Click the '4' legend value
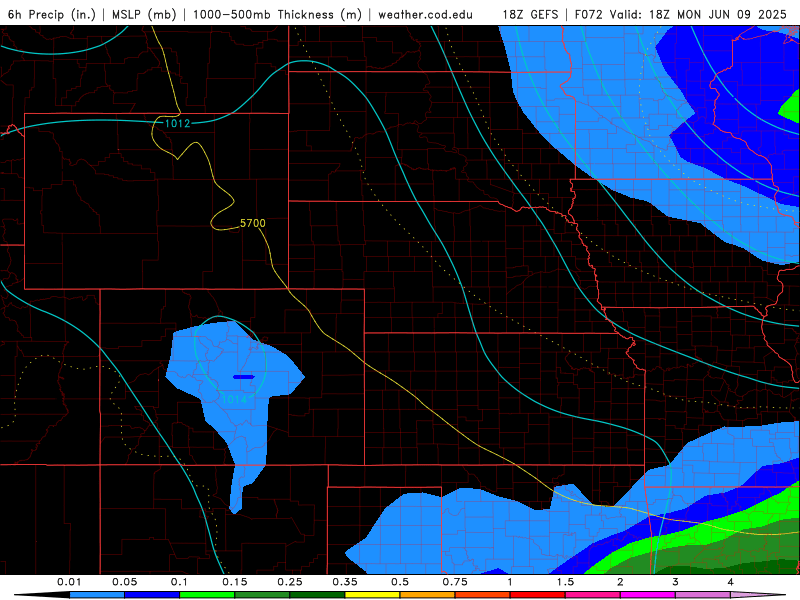The height and width of the screenshot is (600, 800). coord(731,582)
